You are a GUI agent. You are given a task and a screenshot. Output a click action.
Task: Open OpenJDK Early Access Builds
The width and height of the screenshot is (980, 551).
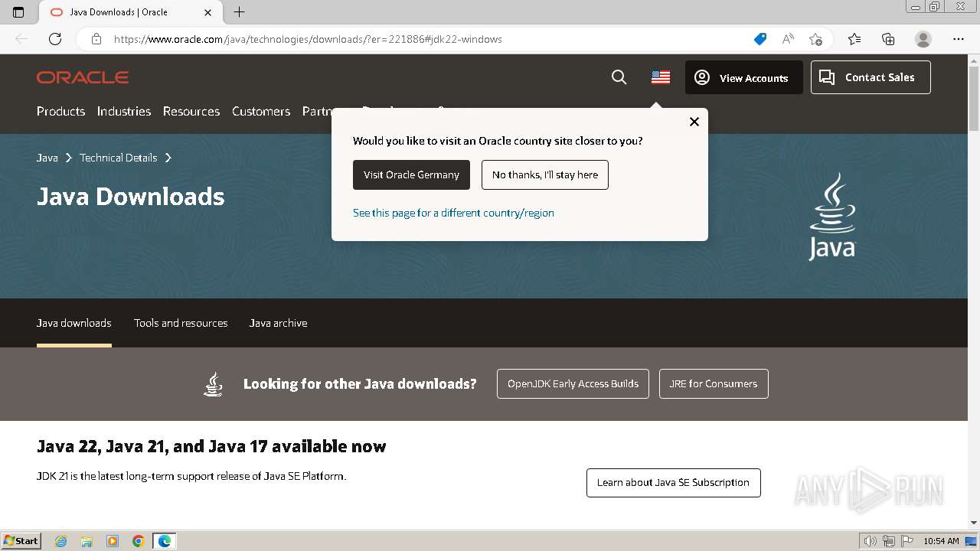coord(573,384)
